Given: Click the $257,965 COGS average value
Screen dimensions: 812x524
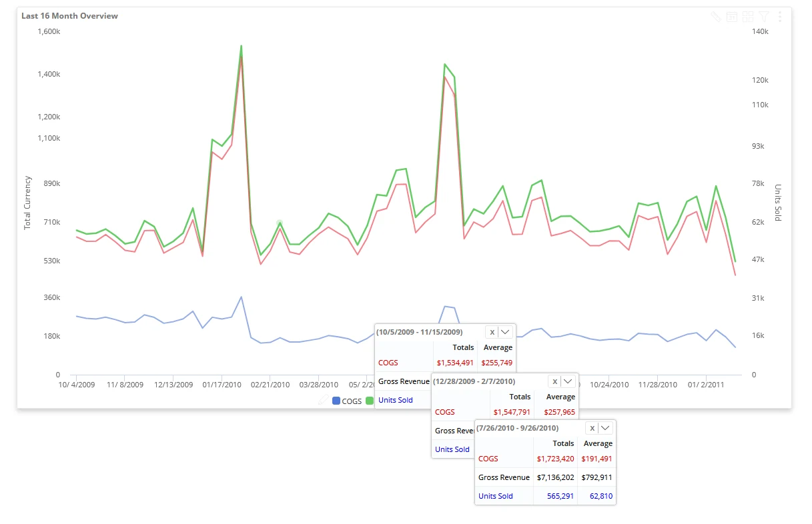Looking at the screenshot, I should click(559, 412).
